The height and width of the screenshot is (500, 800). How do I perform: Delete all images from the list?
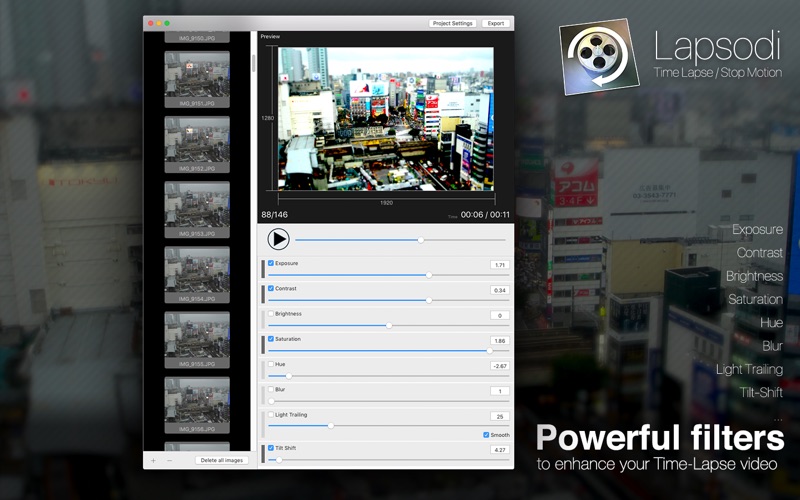pyautogui.click(x=221, y=460)
